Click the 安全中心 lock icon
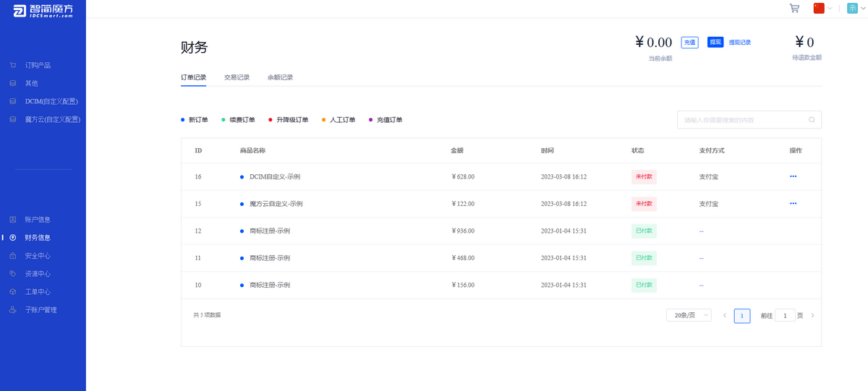 pyautogui.click(x=13, y=256)
